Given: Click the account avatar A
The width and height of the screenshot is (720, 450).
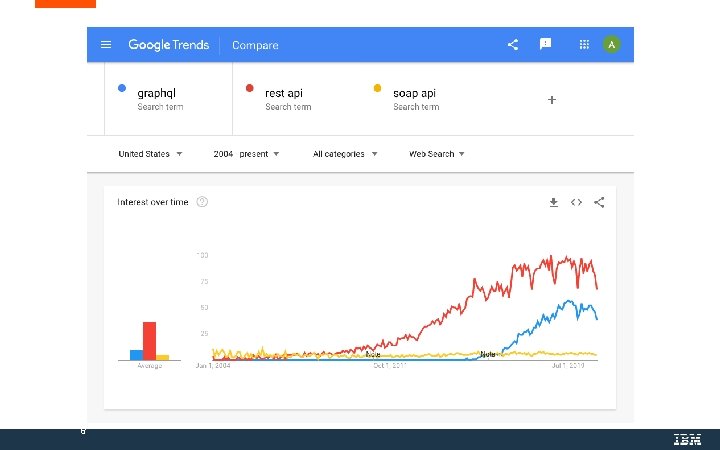Looking at the screenshot, I should (612, 45).
